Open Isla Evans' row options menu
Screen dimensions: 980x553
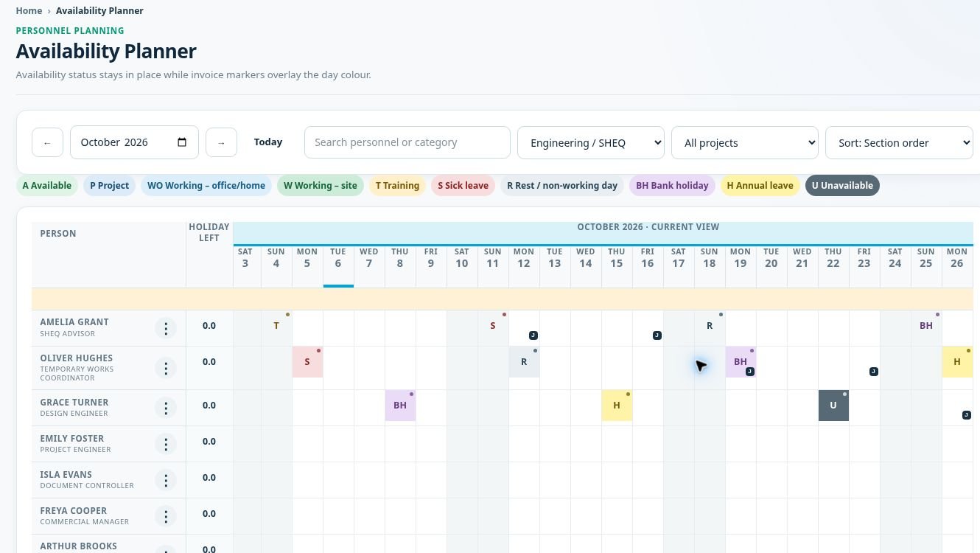click(166, 480)
